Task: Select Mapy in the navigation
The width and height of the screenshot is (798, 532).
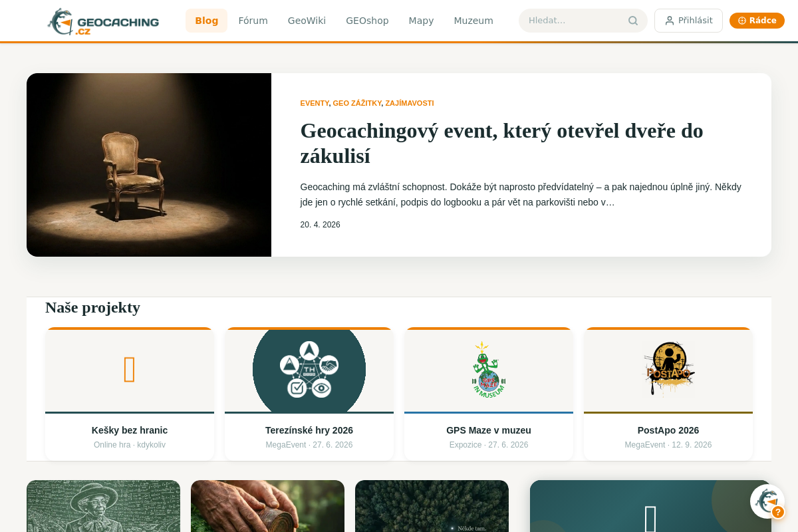Action: pos(421,21)
